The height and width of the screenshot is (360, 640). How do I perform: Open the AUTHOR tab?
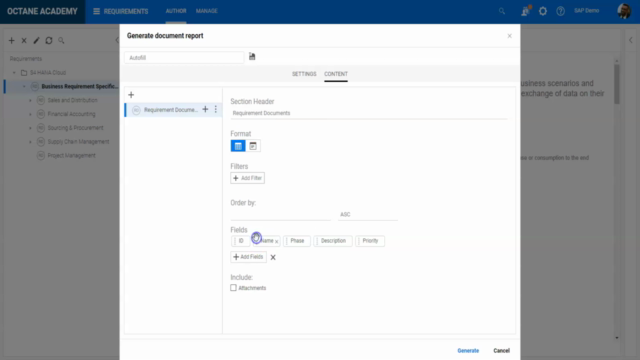tap(176, 11)
